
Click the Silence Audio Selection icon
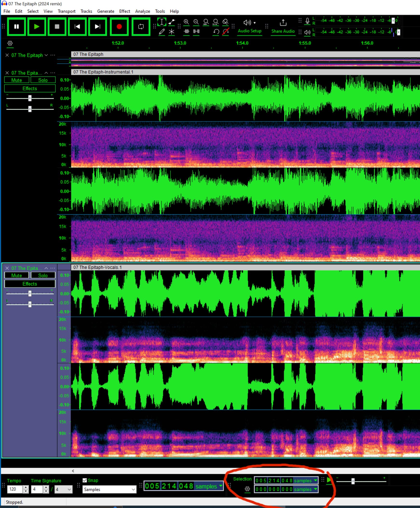[196, 31]
